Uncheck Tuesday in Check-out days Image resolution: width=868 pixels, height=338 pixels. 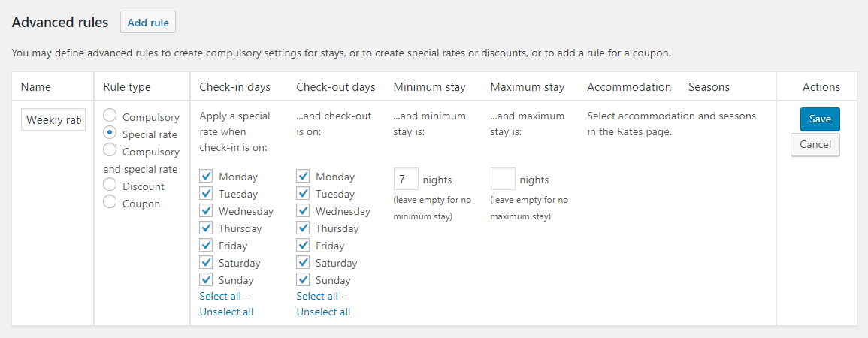(x=303, y=194)
